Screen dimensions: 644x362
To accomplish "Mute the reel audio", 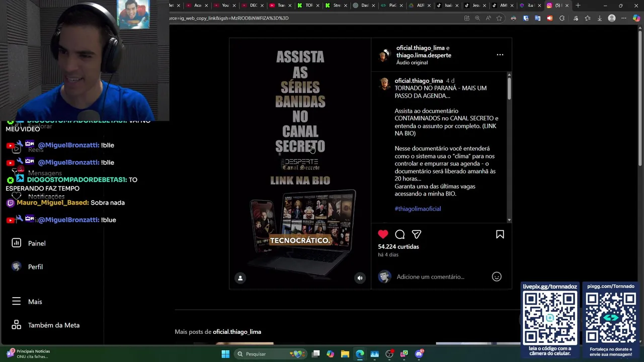I will (x=360, y=278).
